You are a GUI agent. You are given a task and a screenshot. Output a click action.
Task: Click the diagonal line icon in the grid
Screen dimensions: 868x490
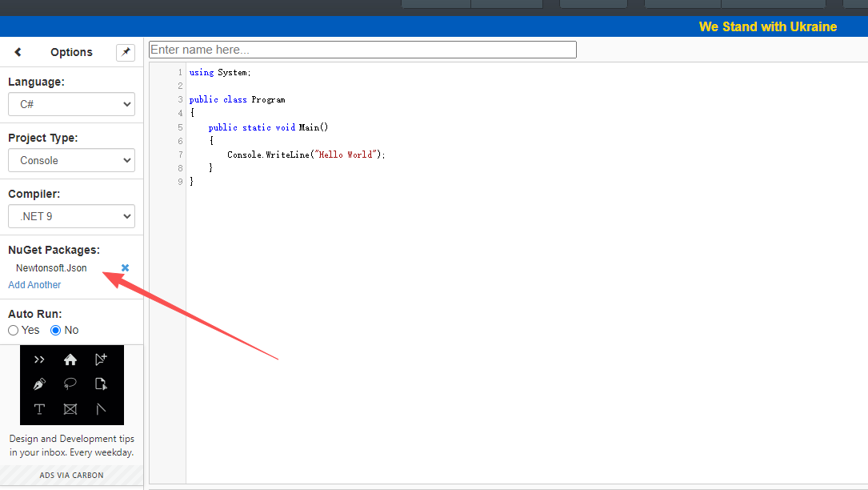coord(102,409)
